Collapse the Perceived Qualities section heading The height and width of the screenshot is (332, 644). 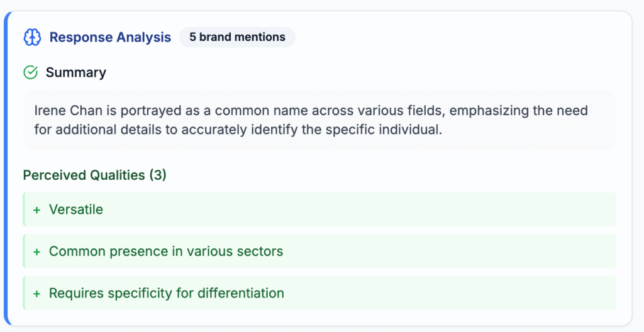tap(94, 175)
